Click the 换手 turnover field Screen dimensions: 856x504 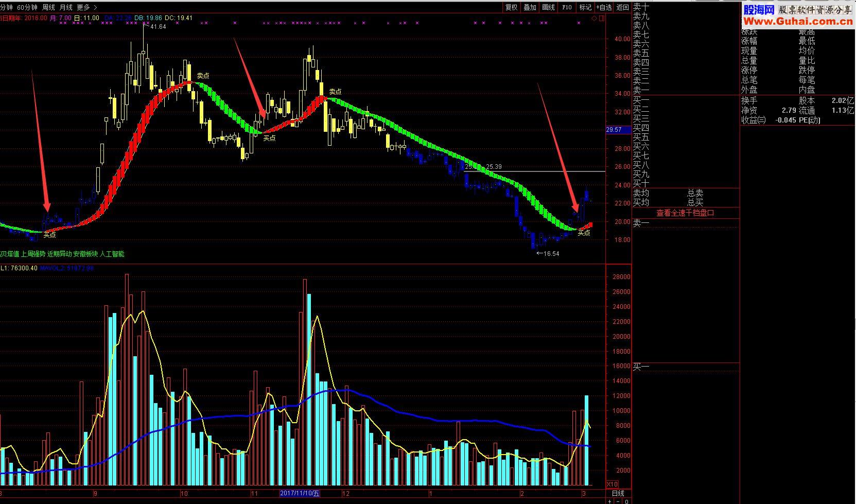[x=749, y=100]
